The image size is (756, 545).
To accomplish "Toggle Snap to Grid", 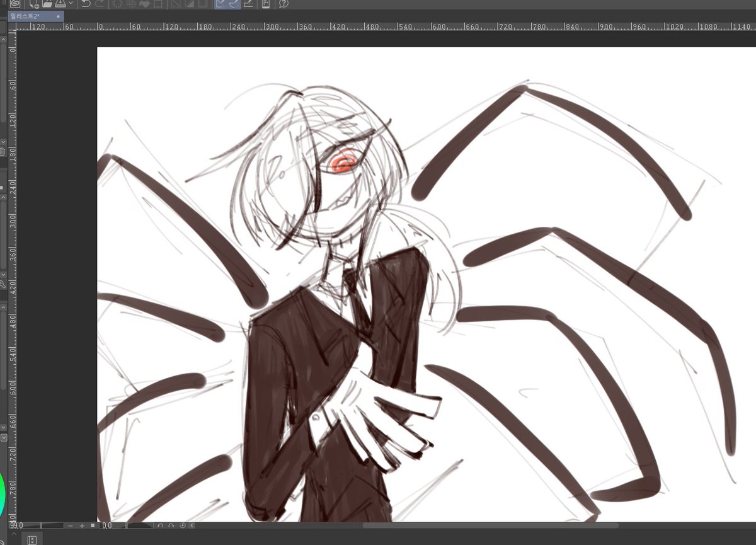I will point(248,4).
